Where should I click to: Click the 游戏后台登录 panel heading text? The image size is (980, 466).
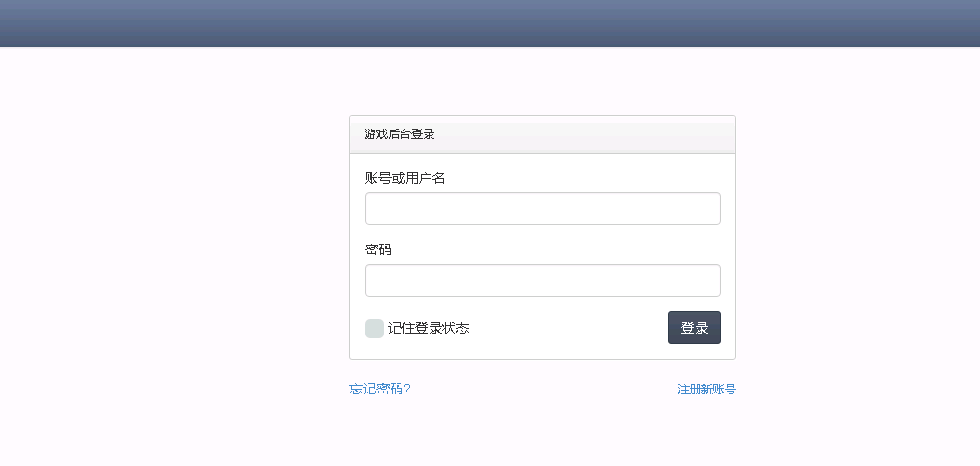pyautogui.click(x=400, y=134)
